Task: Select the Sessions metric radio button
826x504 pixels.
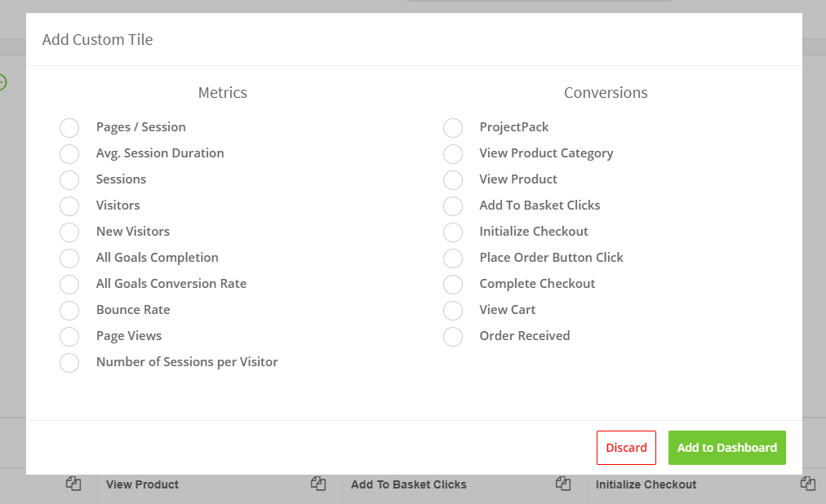Action: [x=69, y=180]
